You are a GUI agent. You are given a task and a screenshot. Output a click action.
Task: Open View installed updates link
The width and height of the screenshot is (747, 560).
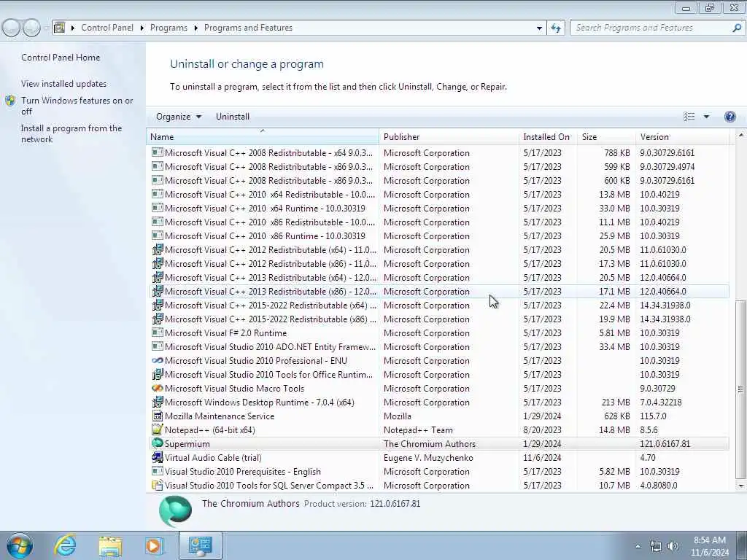point(64,83)
